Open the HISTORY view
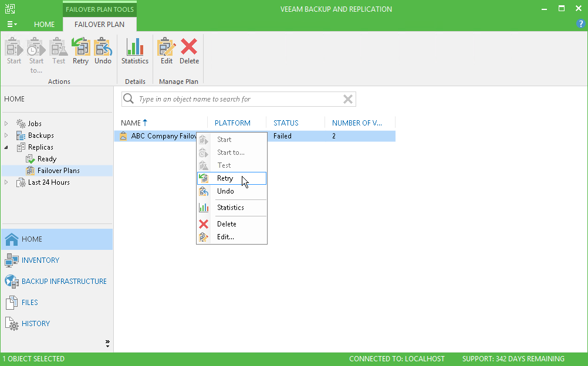 (x=57, y=324)
